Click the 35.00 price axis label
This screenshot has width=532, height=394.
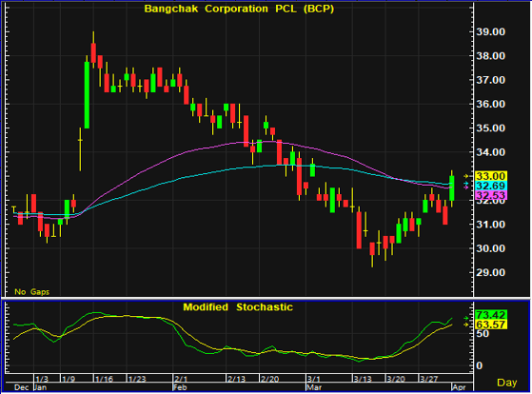coord(491,128)
